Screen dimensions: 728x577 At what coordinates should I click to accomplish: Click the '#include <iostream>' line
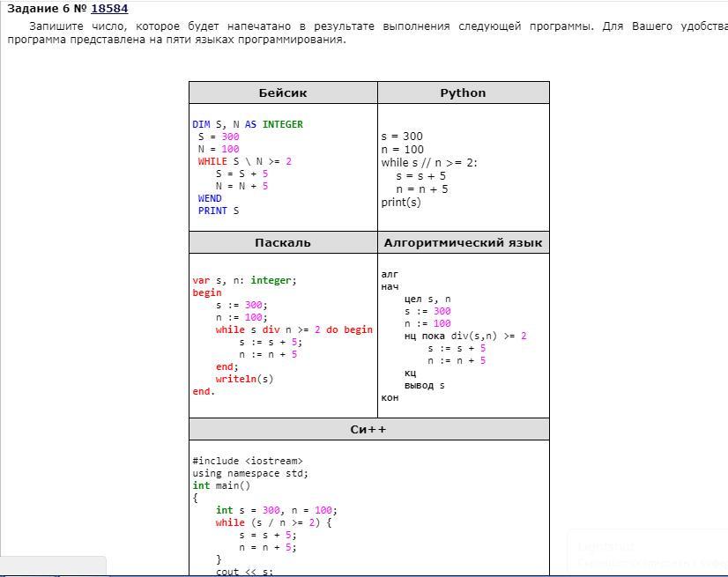click(248, 461)
